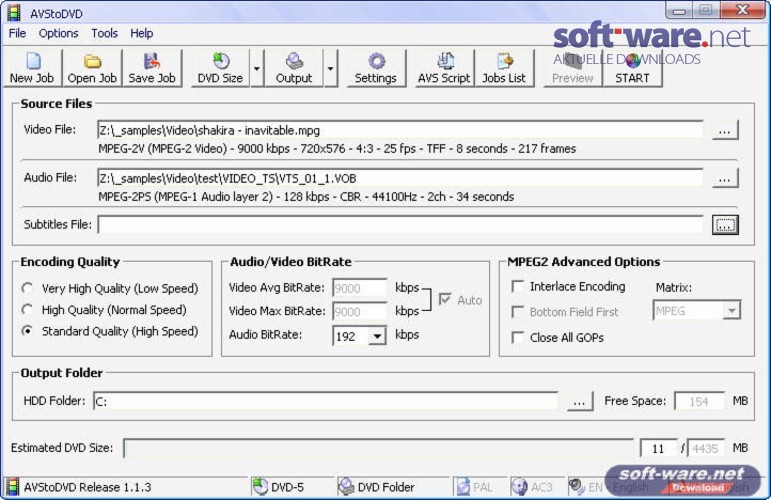Open the Jobs List icon
This screenshot has height=500, width=771.
tap(504, 61)
